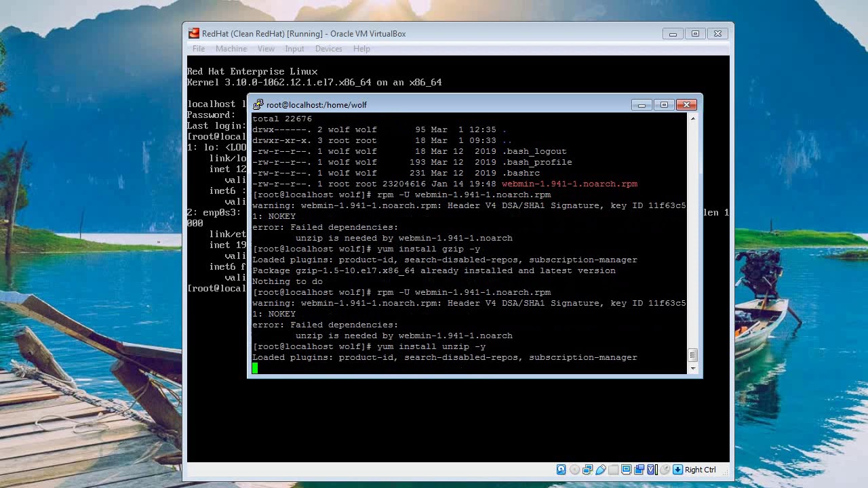868x488 pixels.
Task: Click the PuTTY scrollbar down arrow
Action: coord(692,368)
